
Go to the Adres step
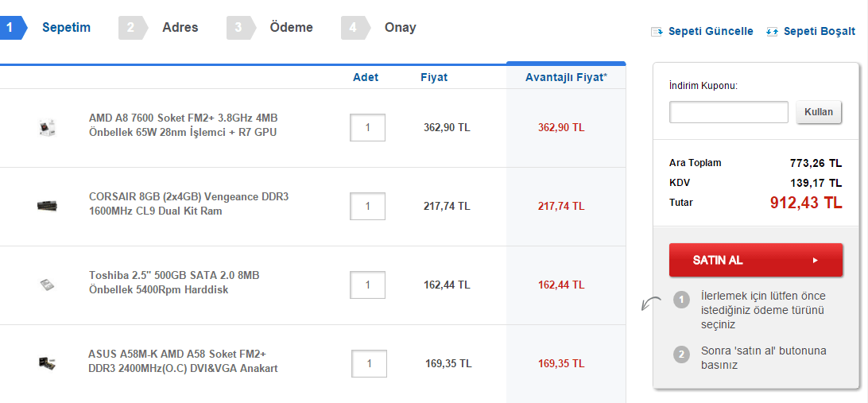point(180,28)
